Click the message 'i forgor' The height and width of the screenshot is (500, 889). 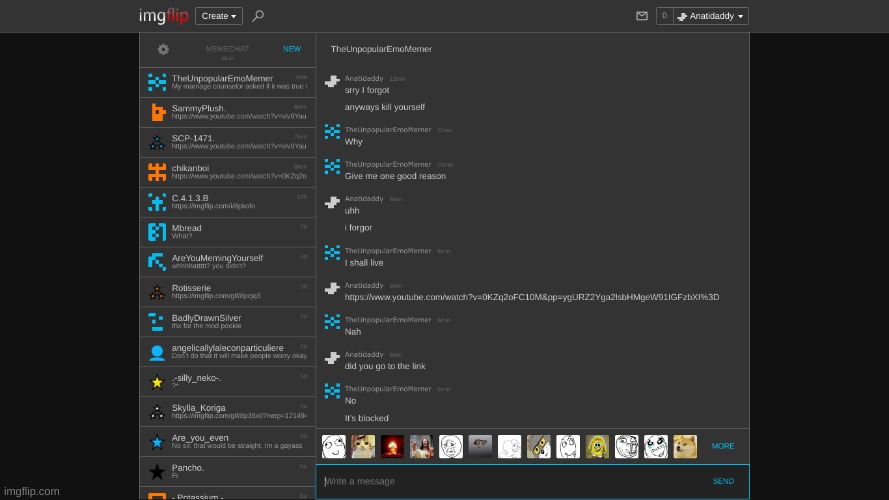(358, 228)
